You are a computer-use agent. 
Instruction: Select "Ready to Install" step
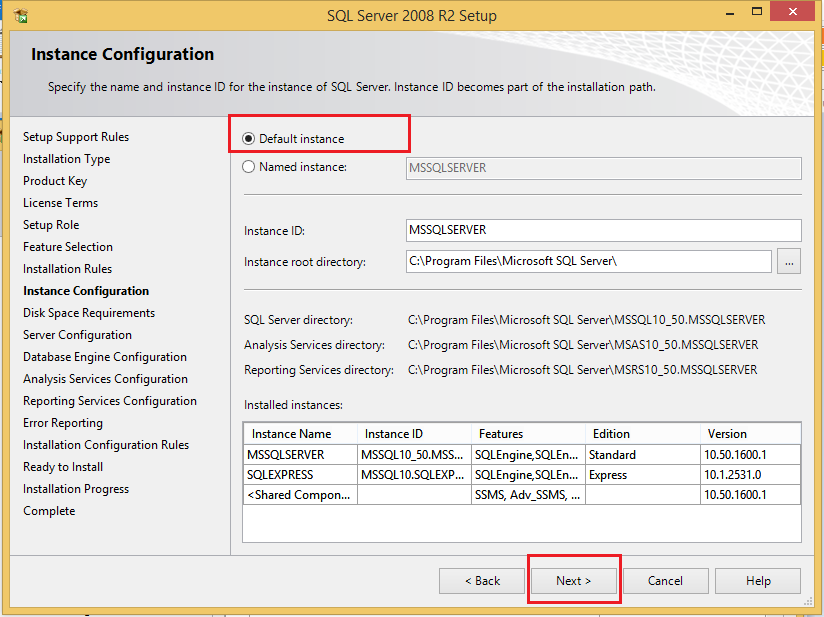point(62,466)
